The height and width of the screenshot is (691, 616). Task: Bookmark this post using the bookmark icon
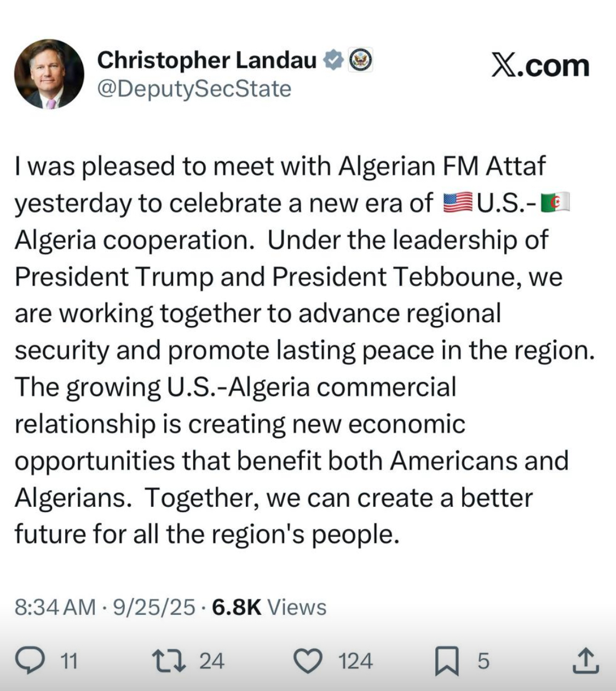click(x=447, y=661)
